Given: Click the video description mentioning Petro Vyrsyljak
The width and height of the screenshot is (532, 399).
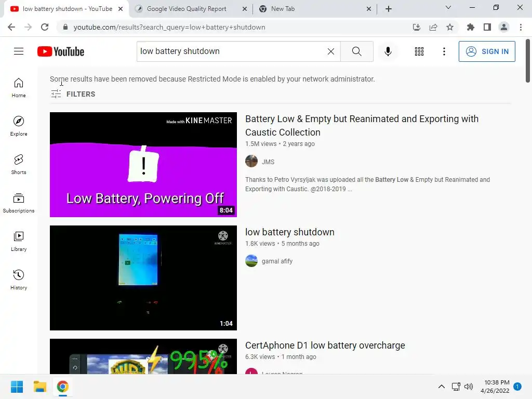Looking at the screenshot, I should pos(367,184).
